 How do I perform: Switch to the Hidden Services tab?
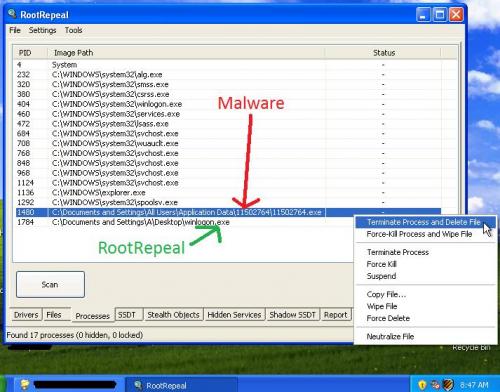pyautogui.click(x=234, y=315)
